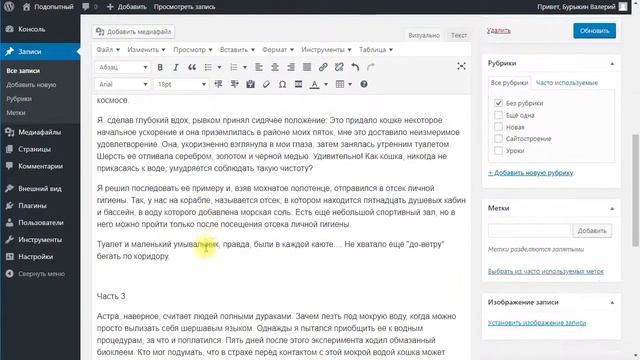Align text to the left
Screen dimensions: 640x360
259,67
